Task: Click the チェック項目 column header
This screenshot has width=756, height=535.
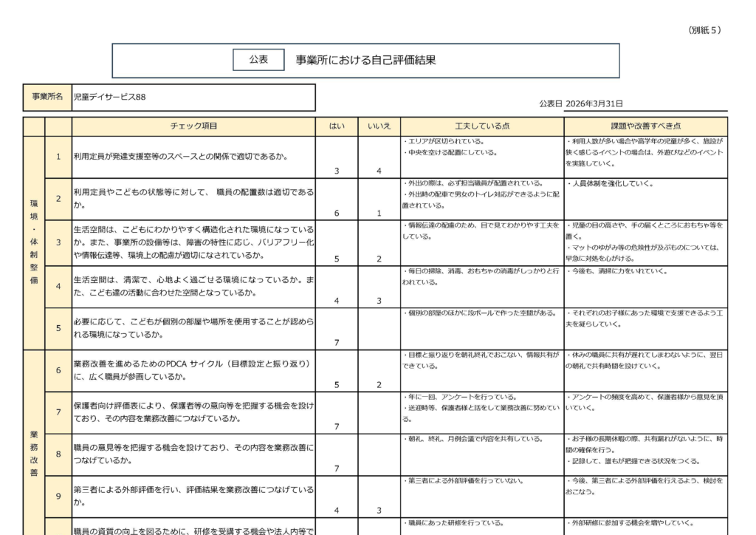Action: [193, 126]
